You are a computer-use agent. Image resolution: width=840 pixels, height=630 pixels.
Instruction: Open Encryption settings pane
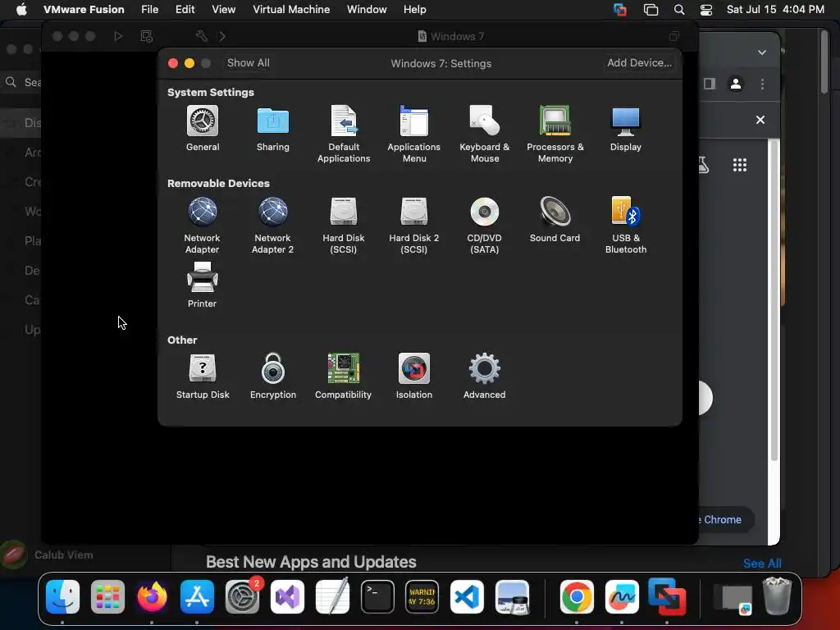272,376
